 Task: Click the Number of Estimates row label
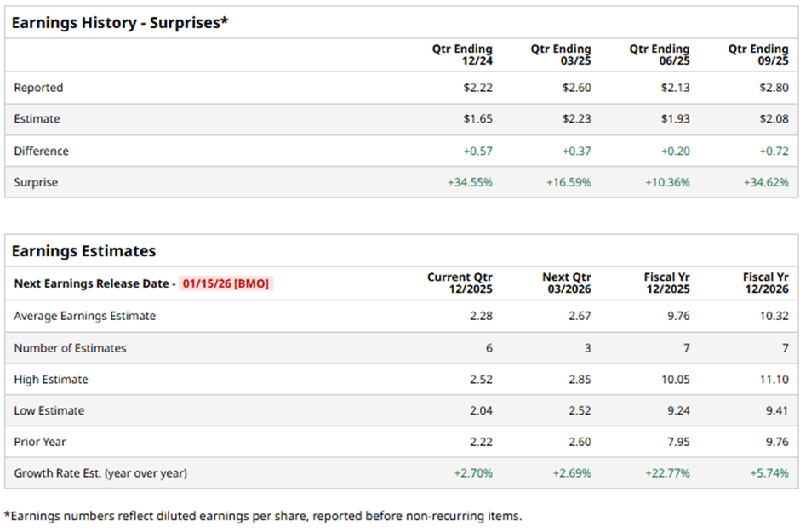[70, 348]
